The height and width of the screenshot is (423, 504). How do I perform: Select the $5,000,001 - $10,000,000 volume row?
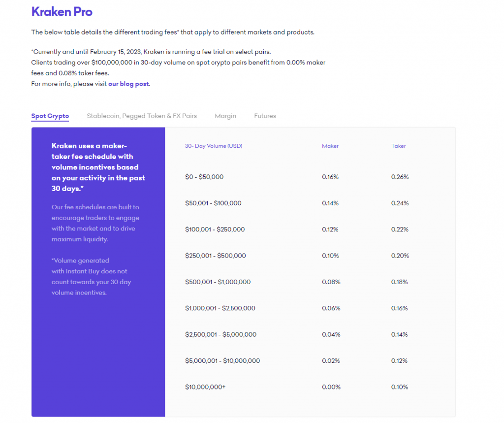pyautogui.click(x=222, y=361)
